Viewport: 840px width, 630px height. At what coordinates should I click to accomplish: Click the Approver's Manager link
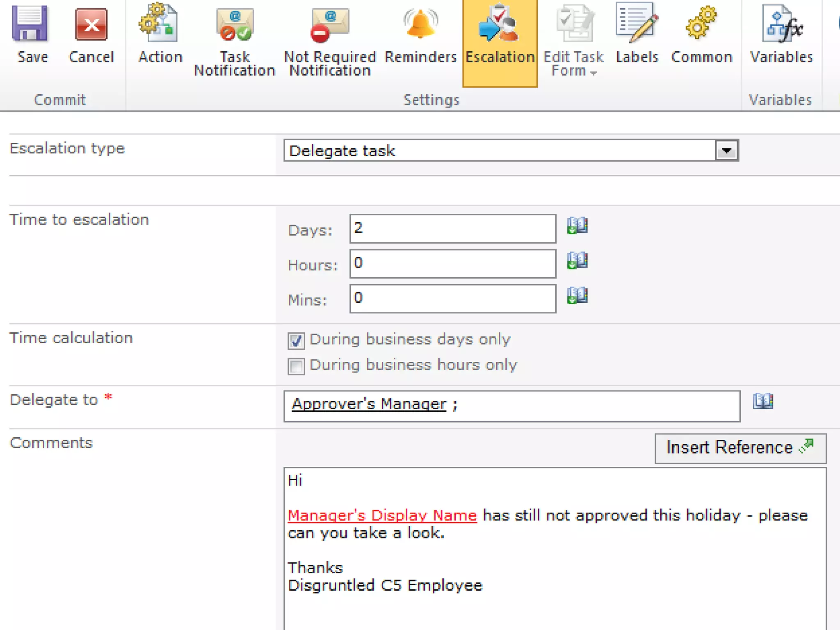tap(369, 404)
